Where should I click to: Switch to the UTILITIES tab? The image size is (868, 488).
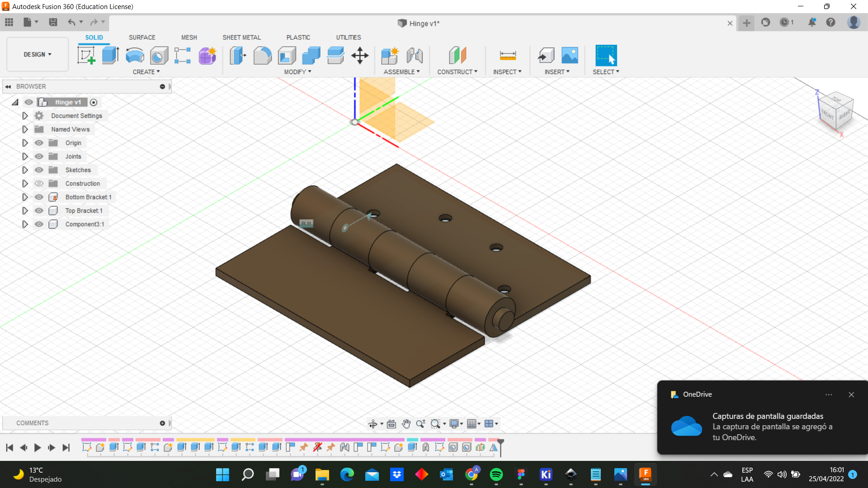(x=348, y=38)
